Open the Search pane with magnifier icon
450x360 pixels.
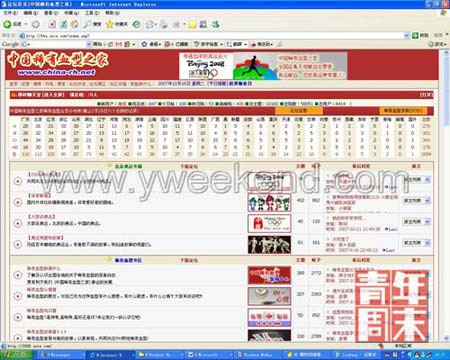[x=87, y=24]
